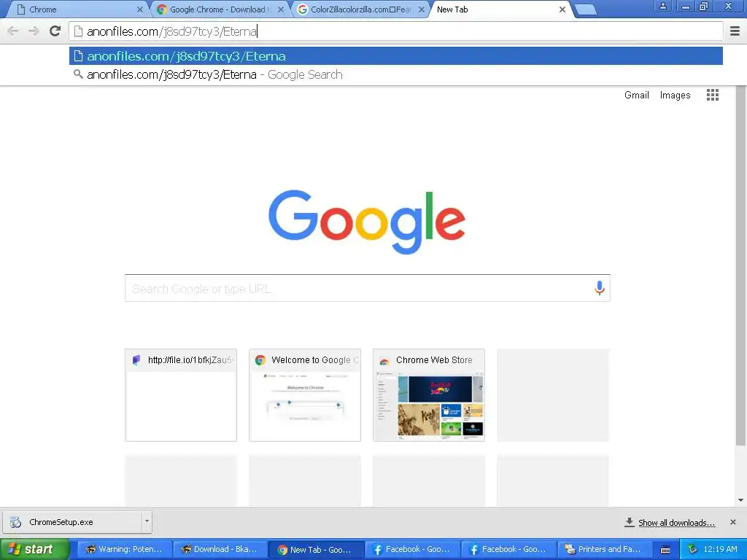The height and width of the screenshot is (560, 747).
Task: Open the Chrome Web Store thumbnail
Action: (x=429, y=395)
